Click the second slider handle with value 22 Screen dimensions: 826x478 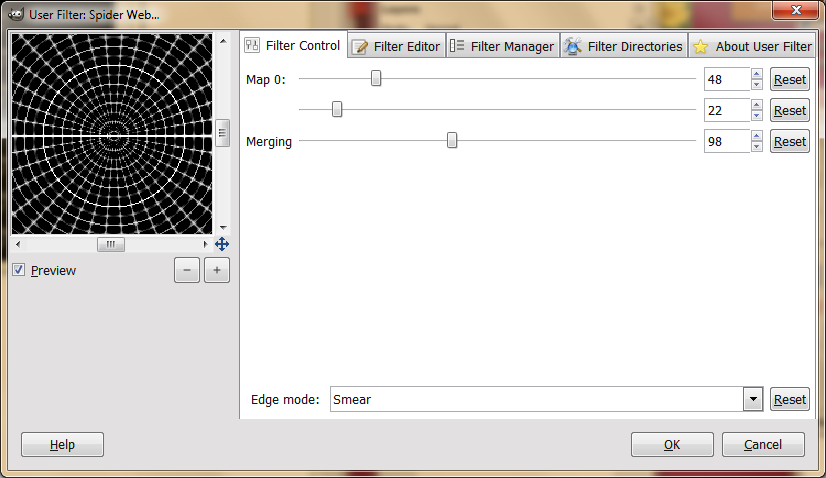click(x=337, y=109)
